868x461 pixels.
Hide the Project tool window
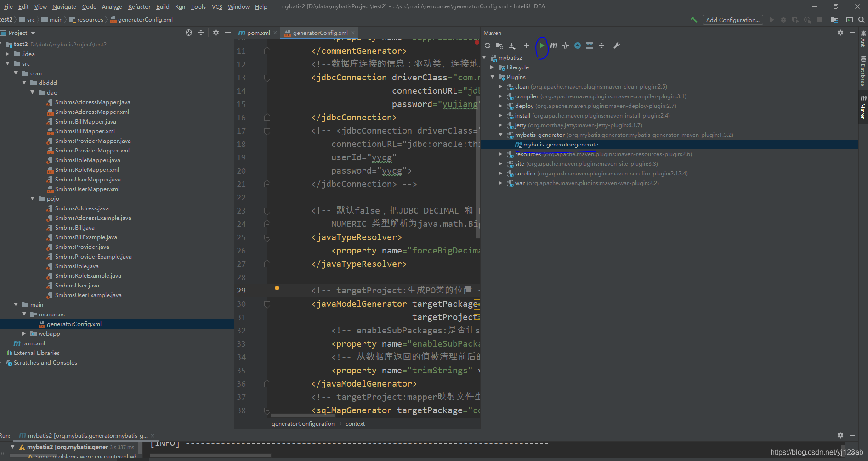click(228, 33)
